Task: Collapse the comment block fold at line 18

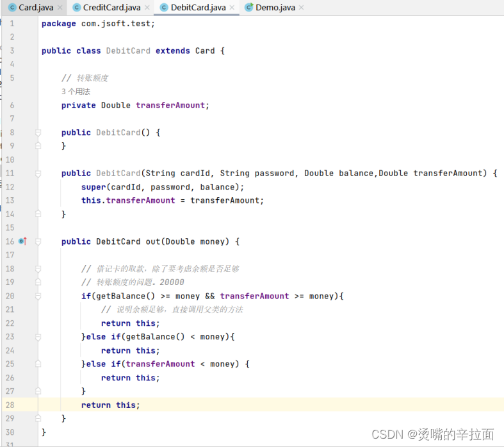Action: 38,269
